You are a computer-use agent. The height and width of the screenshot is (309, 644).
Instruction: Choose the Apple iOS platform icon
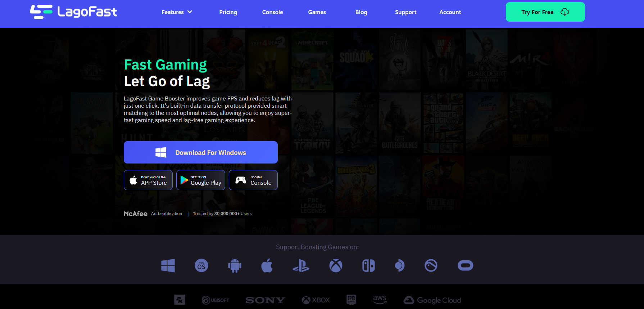pos(267,265)
